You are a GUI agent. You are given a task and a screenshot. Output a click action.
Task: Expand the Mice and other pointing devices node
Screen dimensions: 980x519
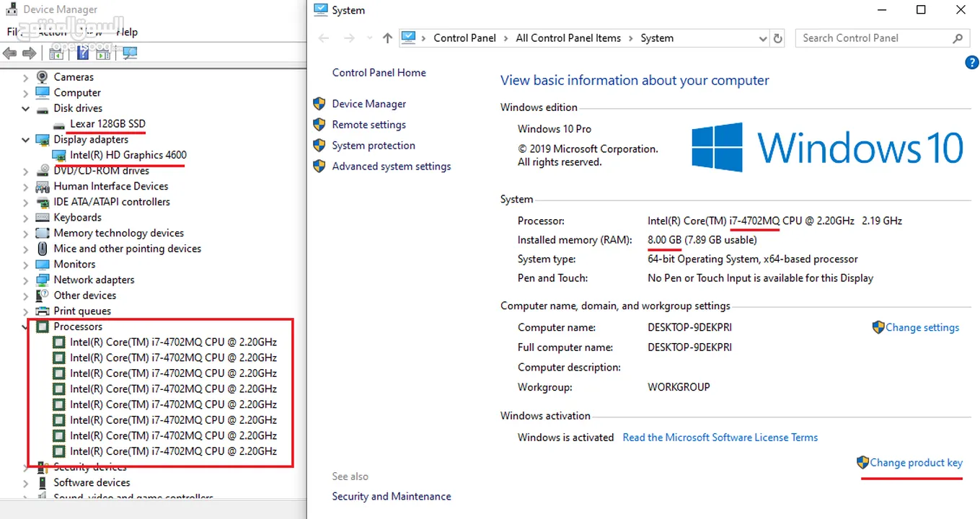(26, 249)
